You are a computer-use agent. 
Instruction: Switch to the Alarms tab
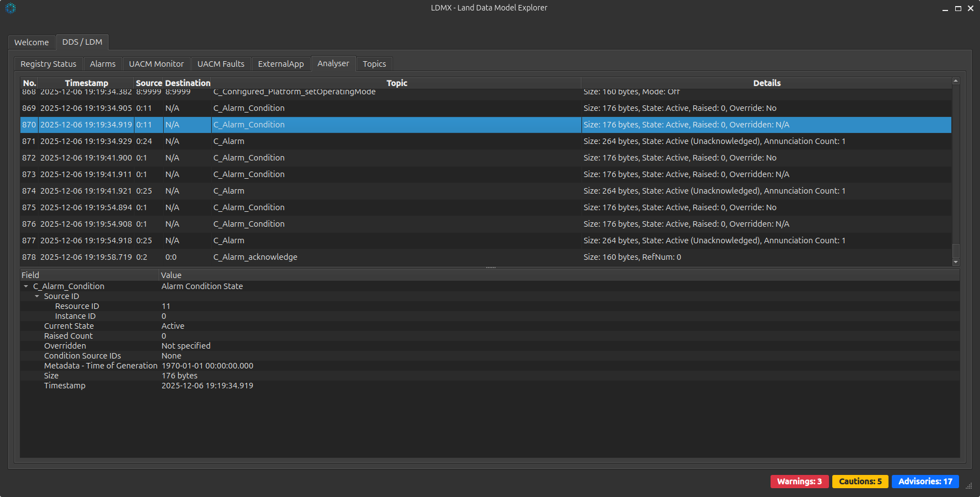(103, 63)
